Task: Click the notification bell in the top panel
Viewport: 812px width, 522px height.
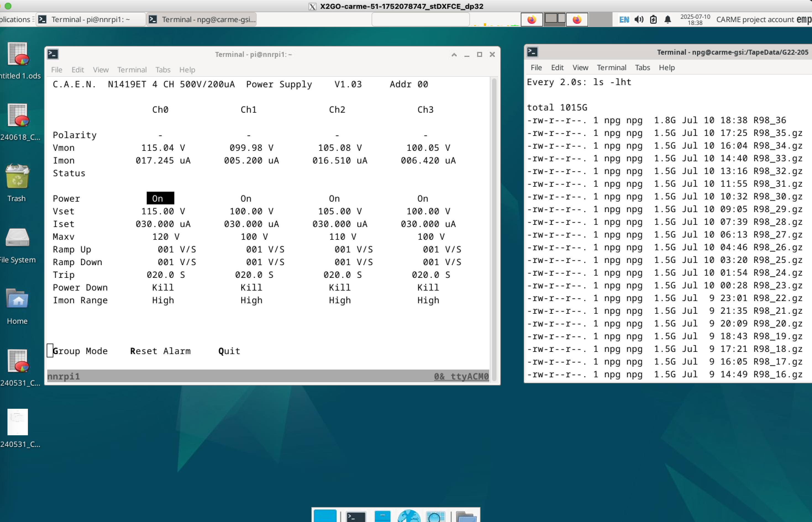Action: (668, 19)
